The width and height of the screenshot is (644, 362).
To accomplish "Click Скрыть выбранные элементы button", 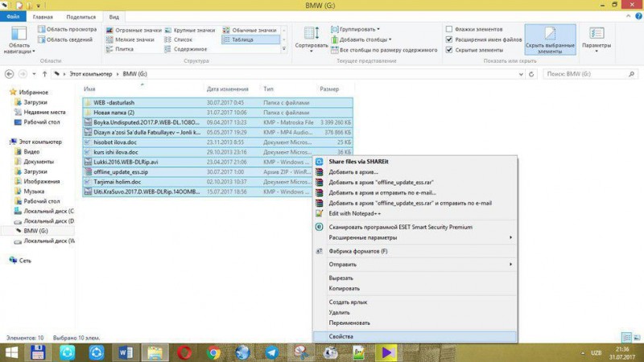I will click(550, 39).
